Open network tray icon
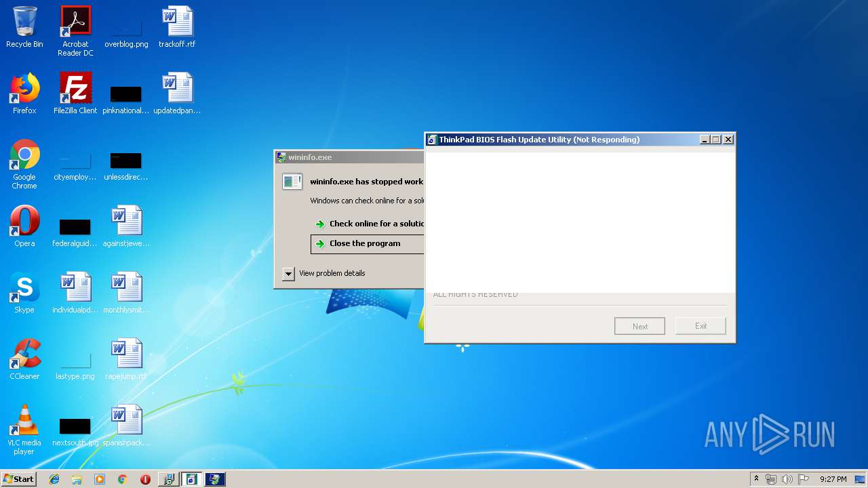Image resolution: width=868 pixels, height=488 pixels. coord(771,479)
